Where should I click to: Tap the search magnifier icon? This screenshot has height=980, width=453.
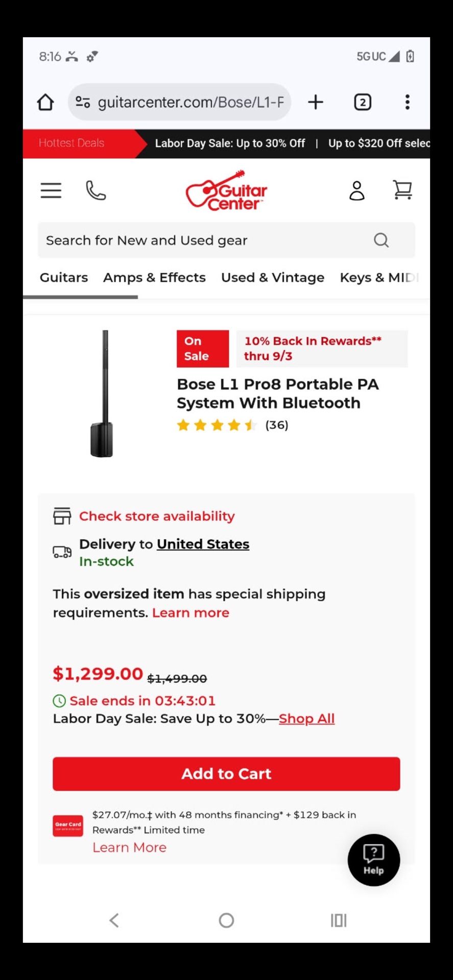381,240
